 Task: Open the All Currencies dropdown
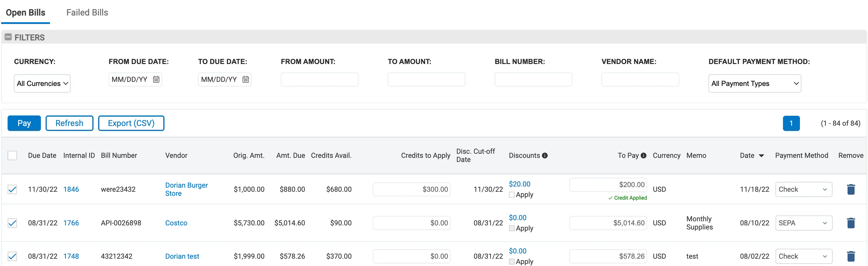pyautogui.click(x=42, y=83)
